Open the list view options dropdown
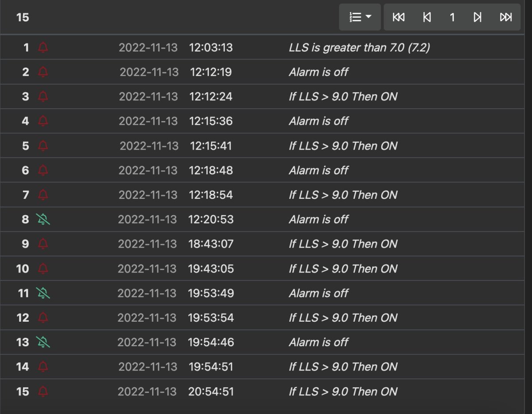The height and width of the screenshot is (414, 532). (x=360, y=17)
